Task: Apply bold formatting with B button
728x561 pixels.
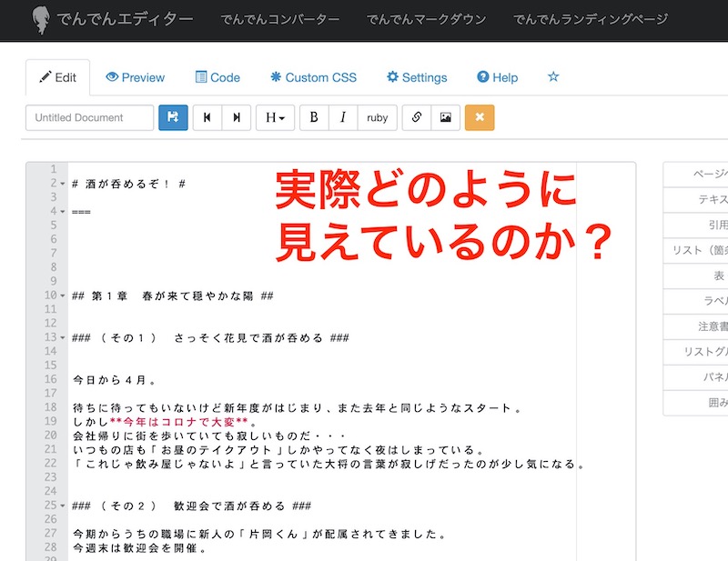Action: [x=314, y=118]
